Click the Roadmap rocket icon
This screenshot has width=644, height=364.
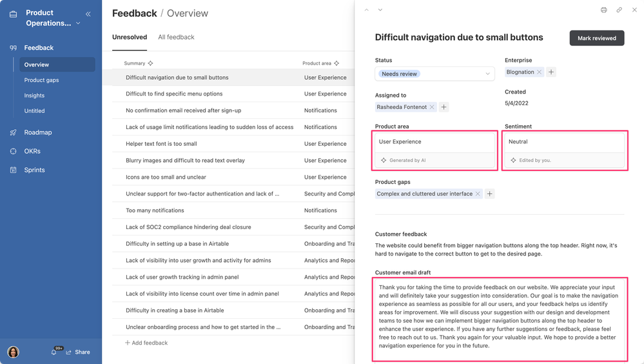coord(13,132)
